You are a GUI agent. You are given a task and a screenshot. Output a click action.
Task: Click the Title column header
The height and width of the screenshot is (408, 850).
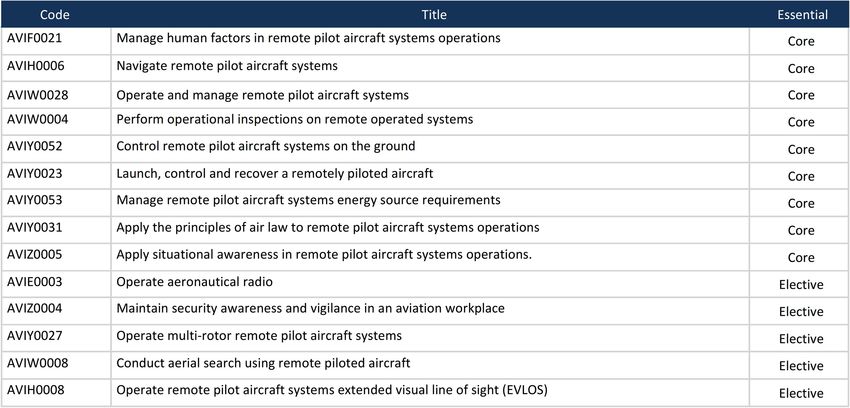pos(434,15)
